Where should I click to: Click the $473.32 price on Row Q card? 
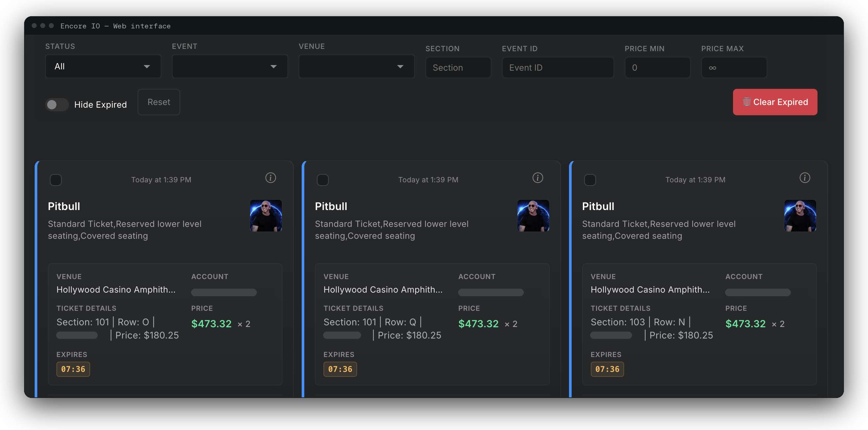click(x=478, y=324)
